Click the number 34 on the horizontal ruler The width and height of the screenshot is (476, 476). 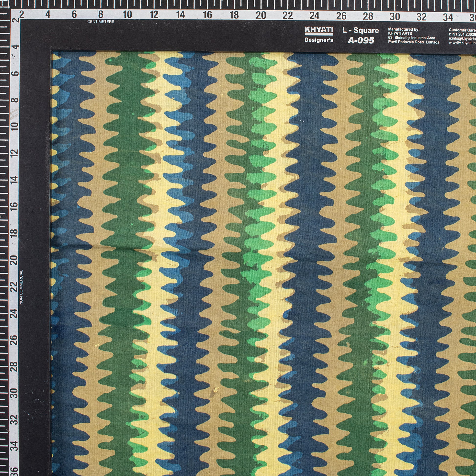(x=448, y=17)
